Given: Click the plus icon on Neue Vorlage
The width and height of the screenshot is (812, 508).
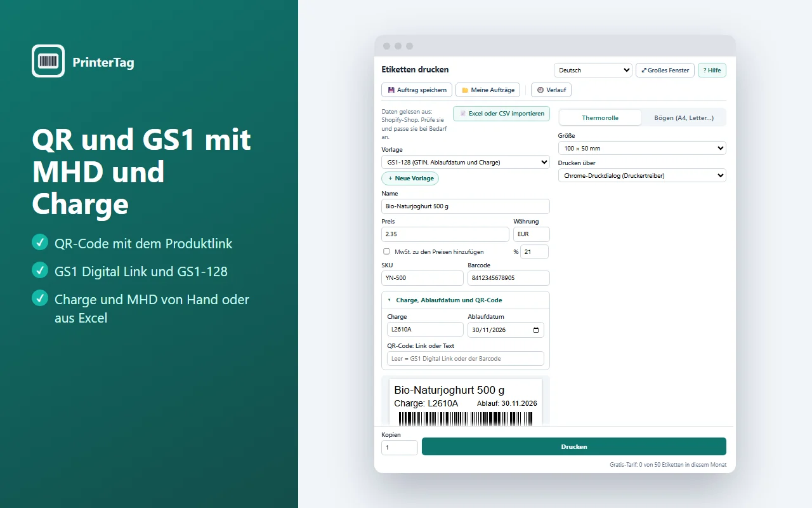Looking at the screenshot, I should point(390,178).
